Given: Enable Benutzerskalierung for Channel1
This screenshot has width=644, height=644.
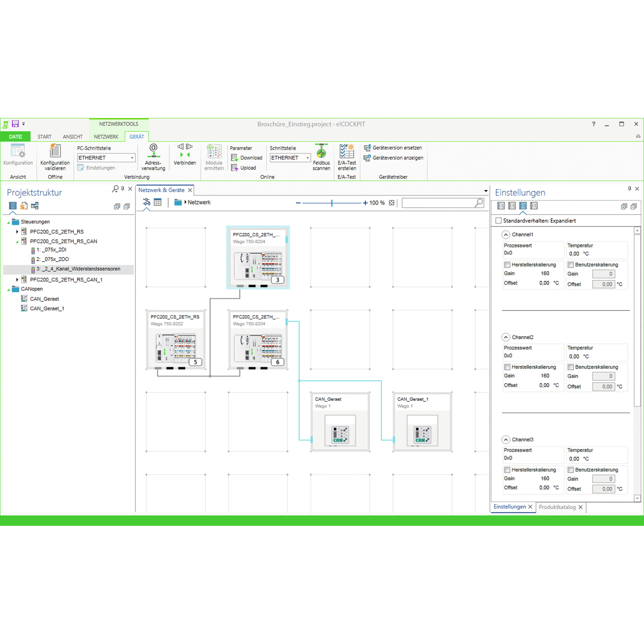Looking at the screenshot, I should coord(571,264).
